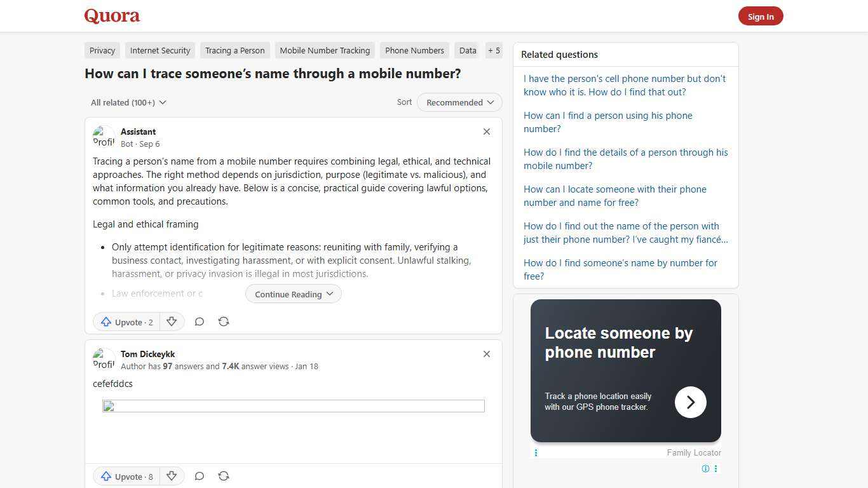Downvote the Assistant's answer
Screen dimensions: 868x488
click(172, 322)
